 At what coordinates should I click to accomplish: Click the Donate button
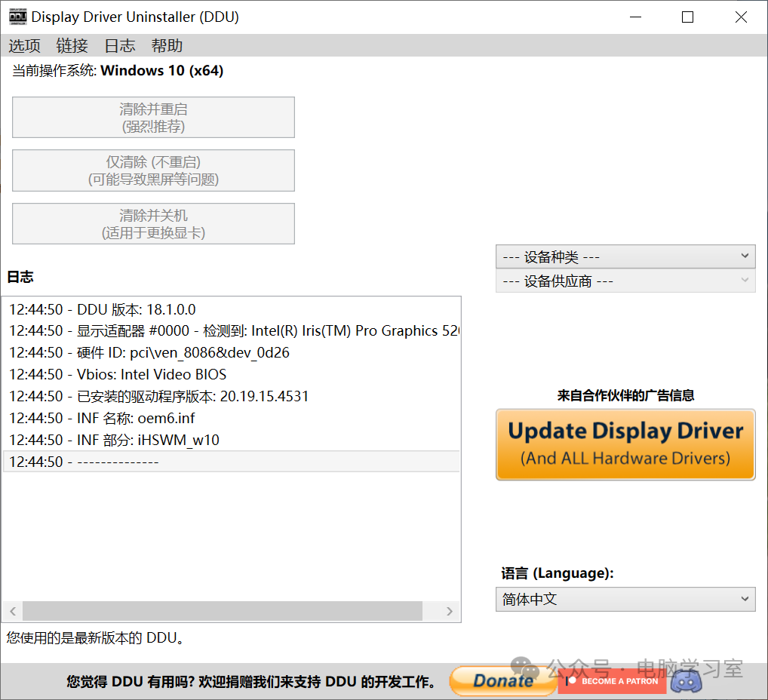pyautogui.click(x=503, y=681)
